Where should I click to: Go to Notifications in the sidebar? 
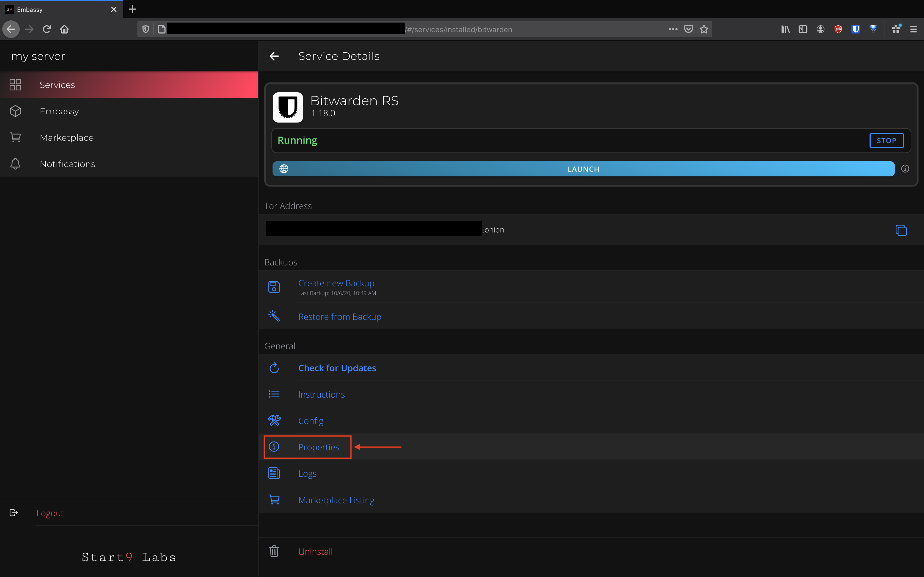pos(67,164)
